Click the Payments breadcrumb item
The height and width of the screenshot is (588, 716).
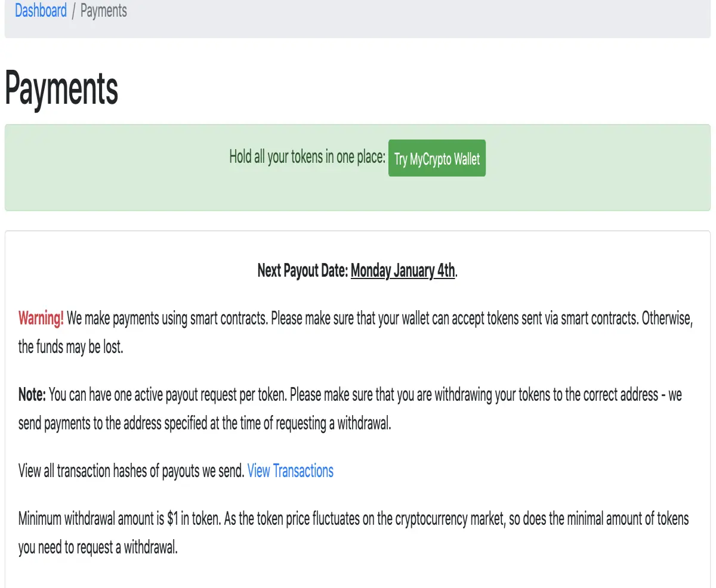point(103,11)
